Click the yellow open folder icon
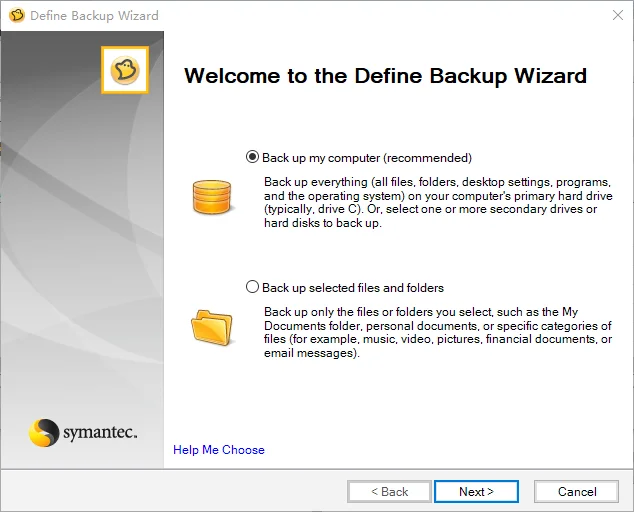This screenshot has height=512, width=634. [x=211, y=327]
